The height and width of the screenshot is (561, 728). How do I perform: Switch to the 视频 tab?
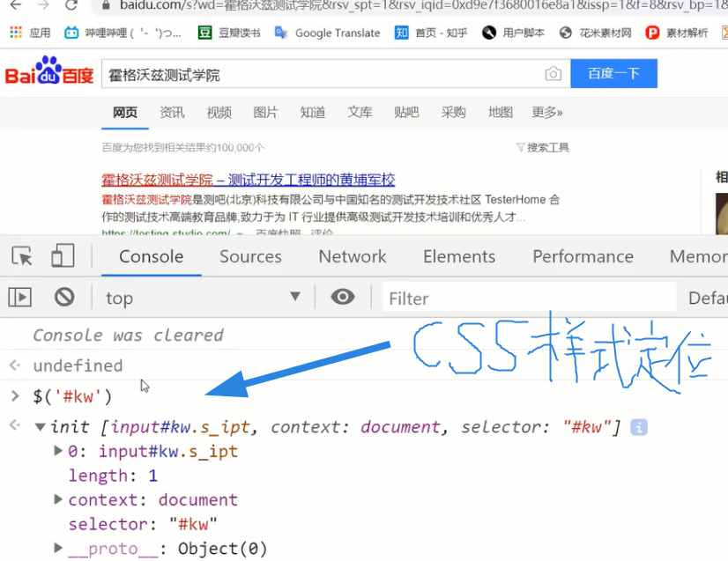coord(219,113)
